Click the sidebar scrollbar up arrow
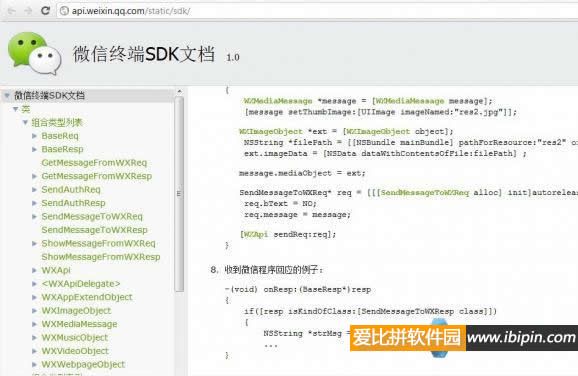 [179, 91]
